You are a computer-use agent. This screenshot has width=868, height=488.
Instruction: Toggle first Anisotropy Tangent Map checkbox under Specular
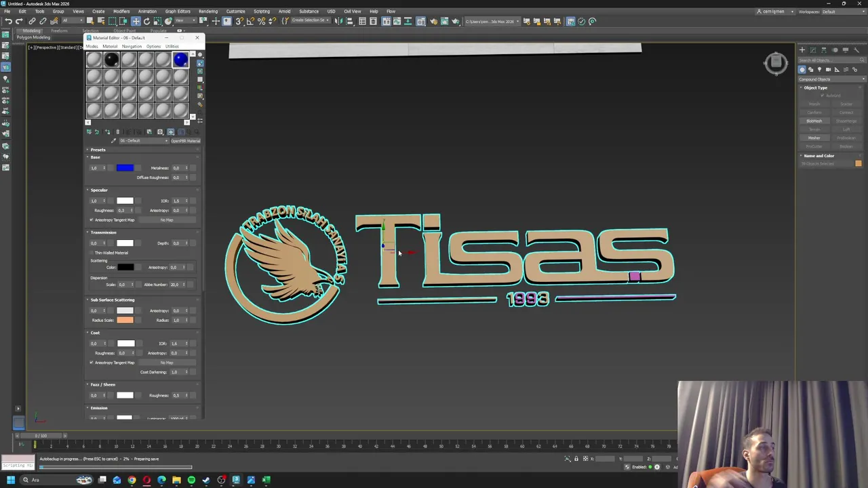(92, 220)
